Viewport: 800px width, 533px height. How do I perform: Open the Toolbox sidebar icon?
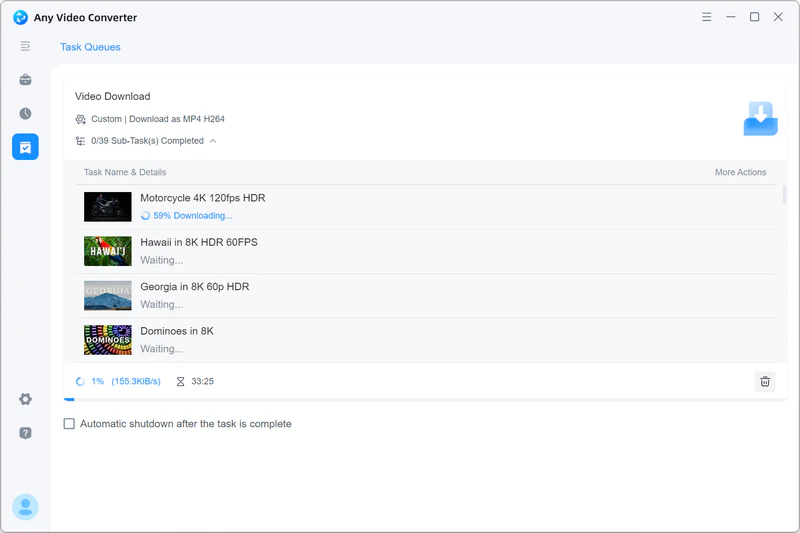tap(25, 80)
